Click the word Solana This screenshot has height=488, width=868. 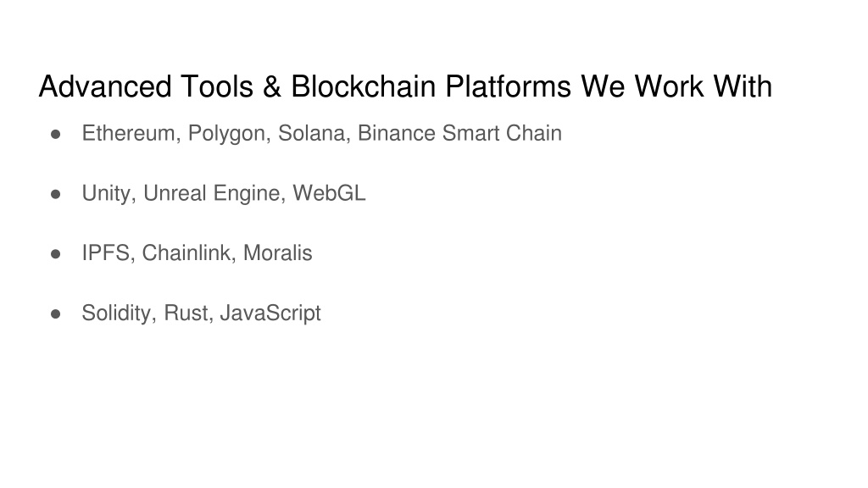tap(311, 133)
